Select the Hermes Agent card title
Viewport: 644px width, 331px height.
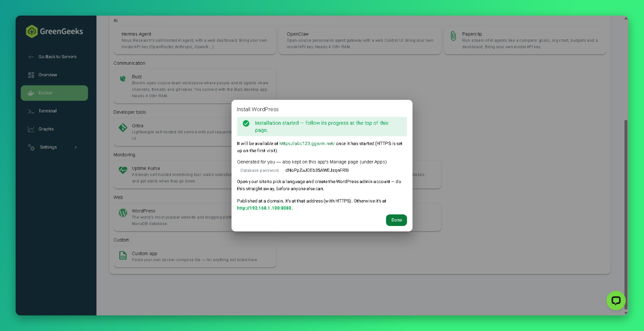pyautogui.click(x=136, y=34)
